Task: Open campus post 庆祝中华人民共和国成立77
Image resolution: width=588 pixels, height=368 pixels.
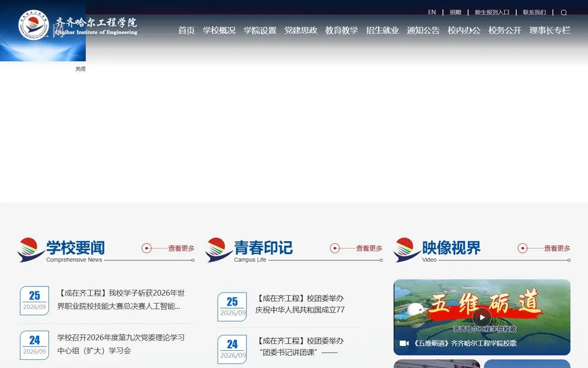Action: point(300,304)
